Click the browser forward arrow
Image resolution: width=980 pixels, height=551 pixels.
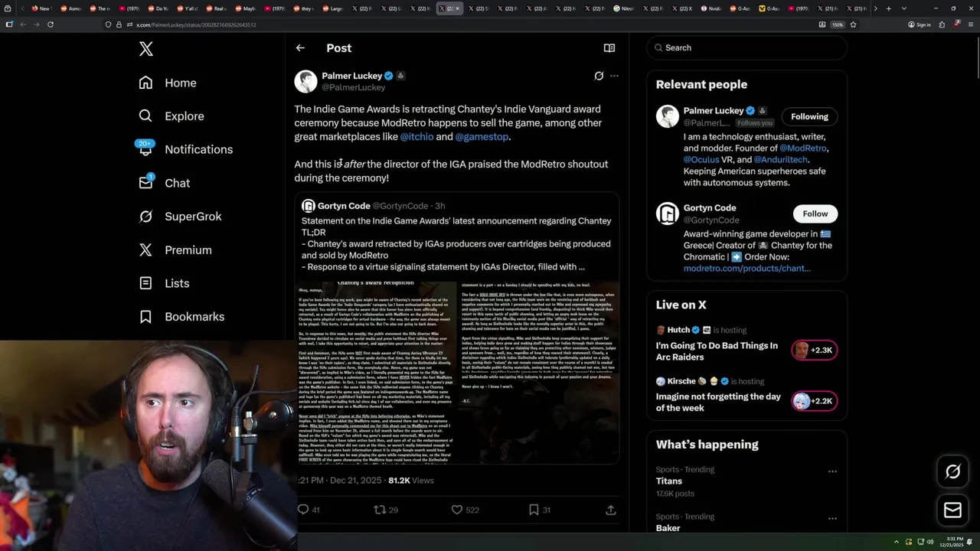tap(37, 24)
